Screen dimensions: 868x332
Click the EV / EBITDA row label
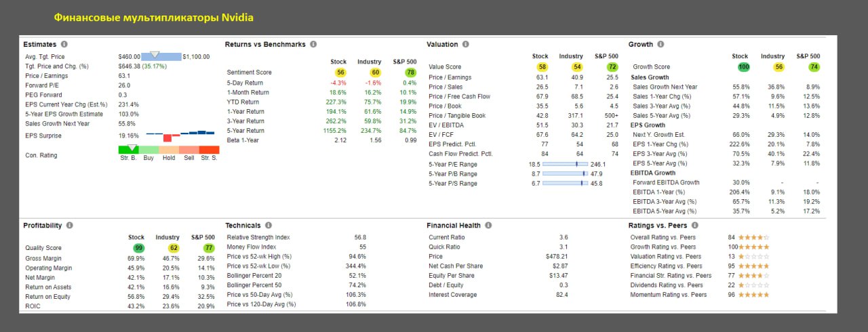click(x=445, y=125)
